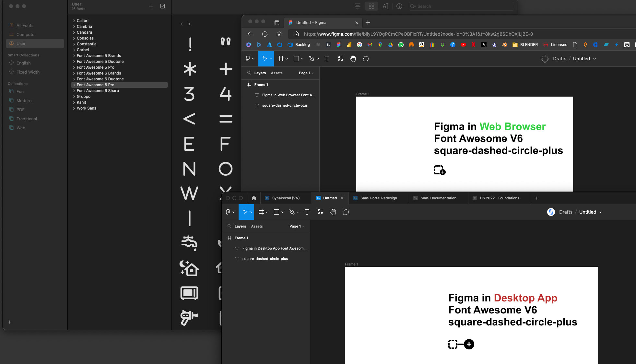The height and width of the screenshot is (364, 636).
Task: Switch Font Book to grid view
Action: pyautogui.click(x=371, y=6)
